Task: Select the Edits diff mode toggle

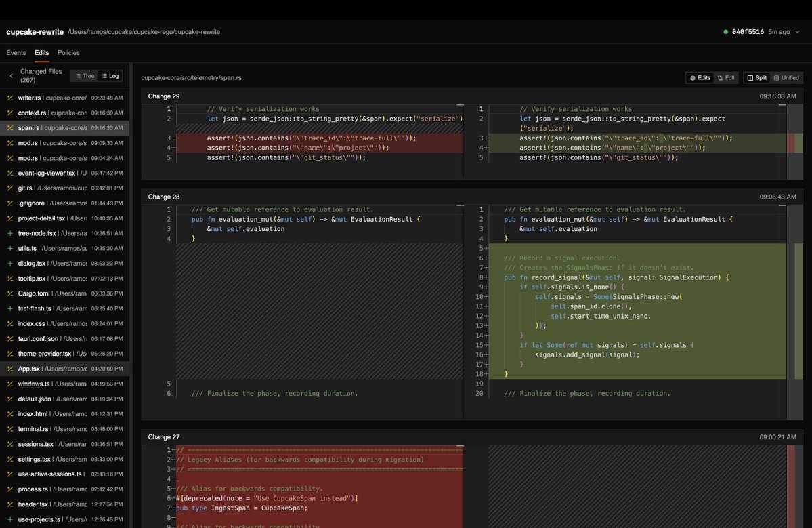Action: pos(700,78)
